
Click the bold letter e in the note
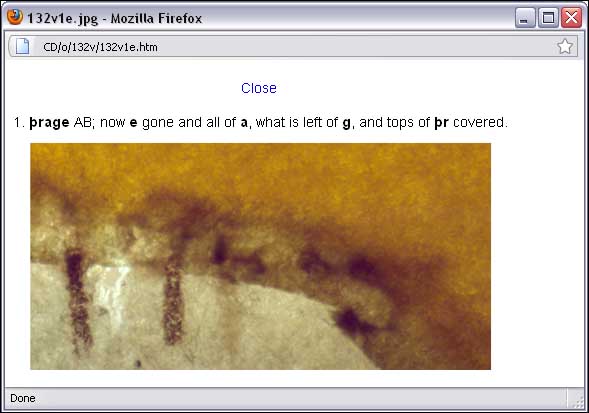(x=133, y=123)
